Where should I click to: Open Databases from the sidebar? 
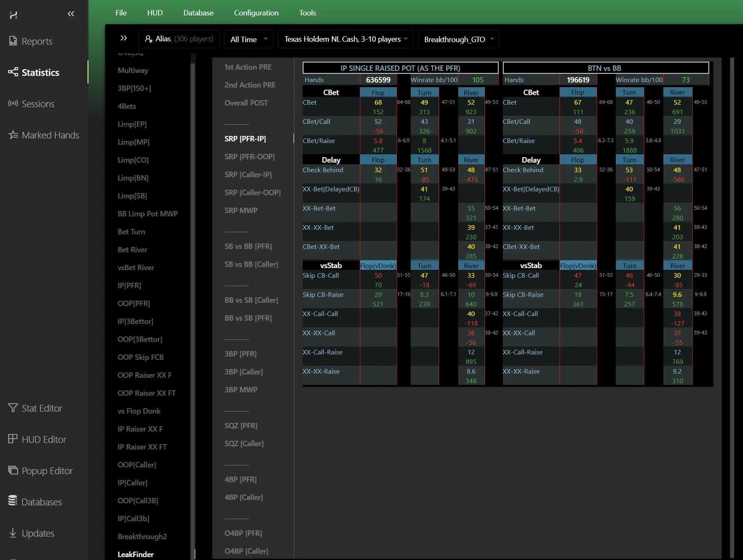[x=41, y=502]
